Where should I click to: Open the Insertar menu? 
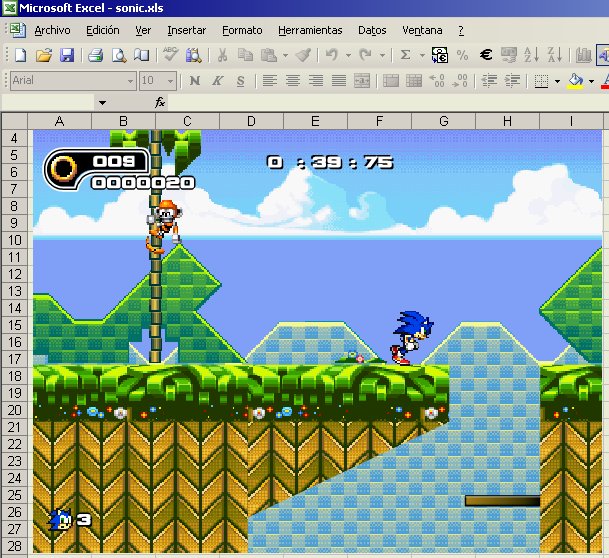tap(186, 30)
